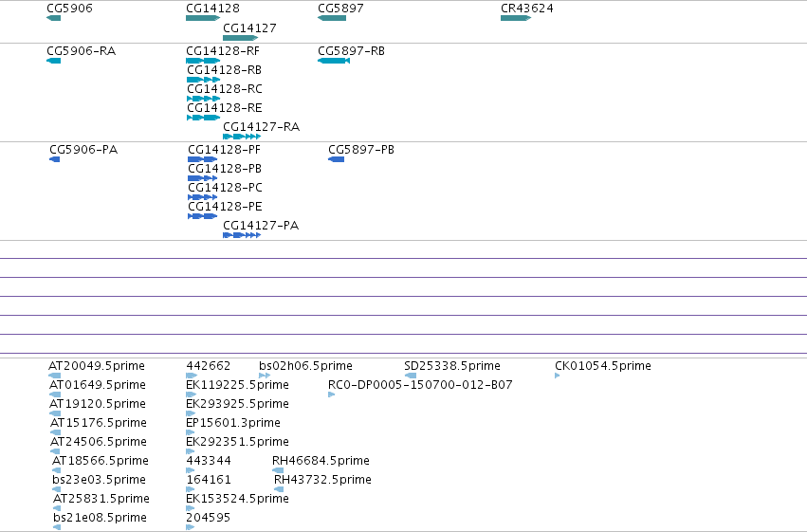This screenshot has height=532, width=807.
Task: Select EST AT25831.5prime
Action: pyautogui.click(x=57, y=508)
